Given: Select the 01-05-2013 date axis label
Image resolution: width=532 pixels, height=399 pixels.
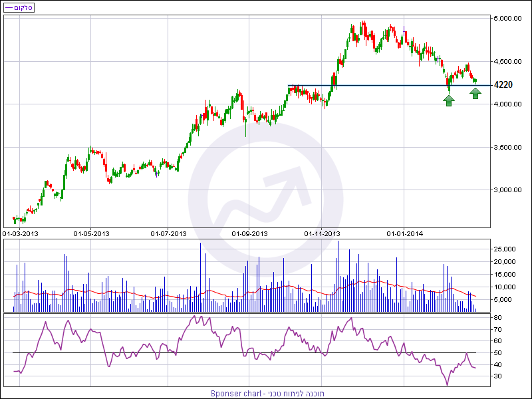Looking at the screenshot, I should 91,234.
